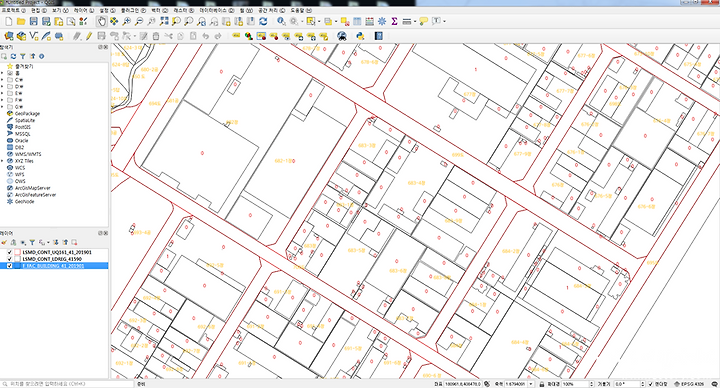Click the Toggle Editing pencil icon
This screenshot has width=720, height=388.
tap(89, 36)
